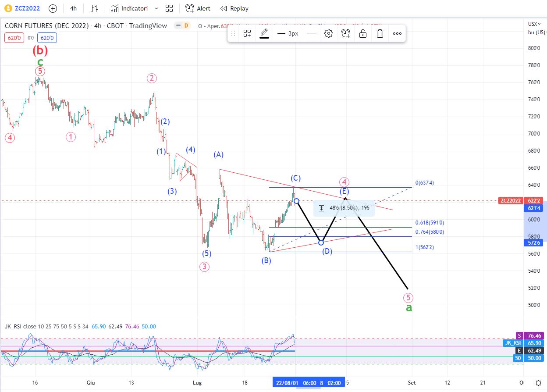
Task: Open drawing settings gear icon
Action: tap(329, 33)
